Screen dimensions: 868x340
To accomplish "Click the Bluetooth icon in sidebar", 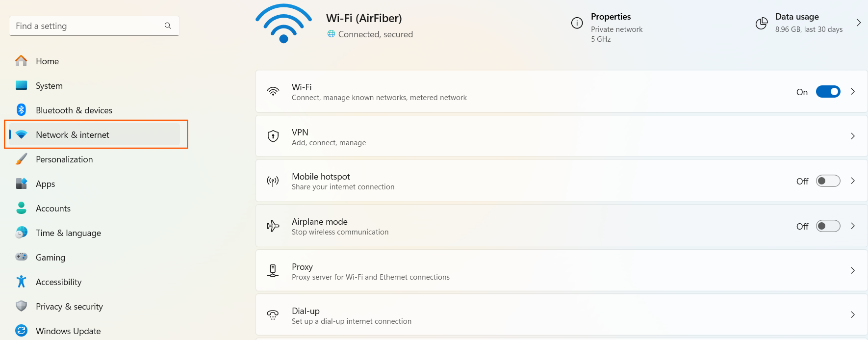I will 21,110.
